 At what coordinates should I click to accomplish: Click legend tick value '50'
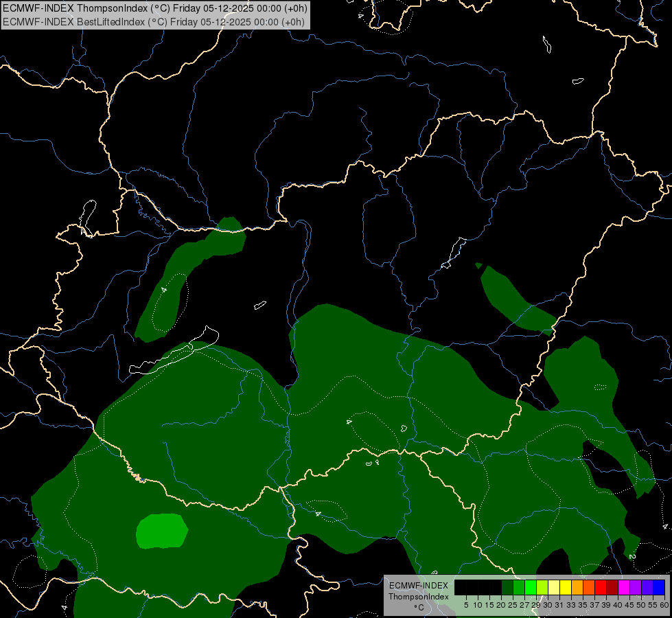click(641, 605)
